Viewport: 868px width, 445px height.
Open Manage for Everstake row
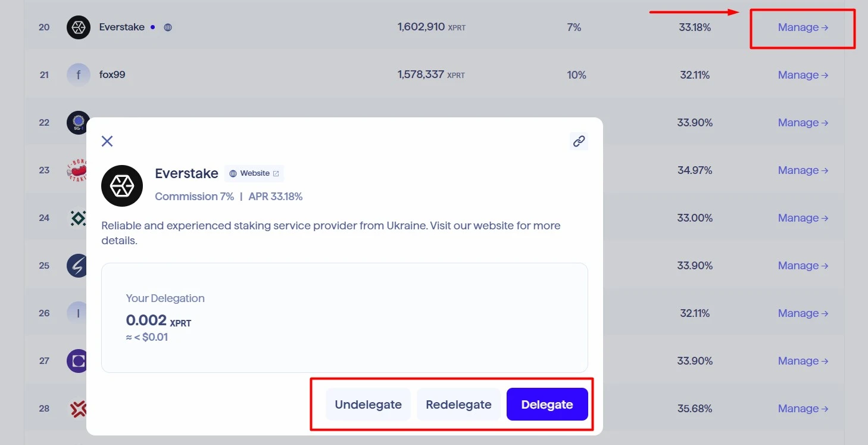(803, 27)
